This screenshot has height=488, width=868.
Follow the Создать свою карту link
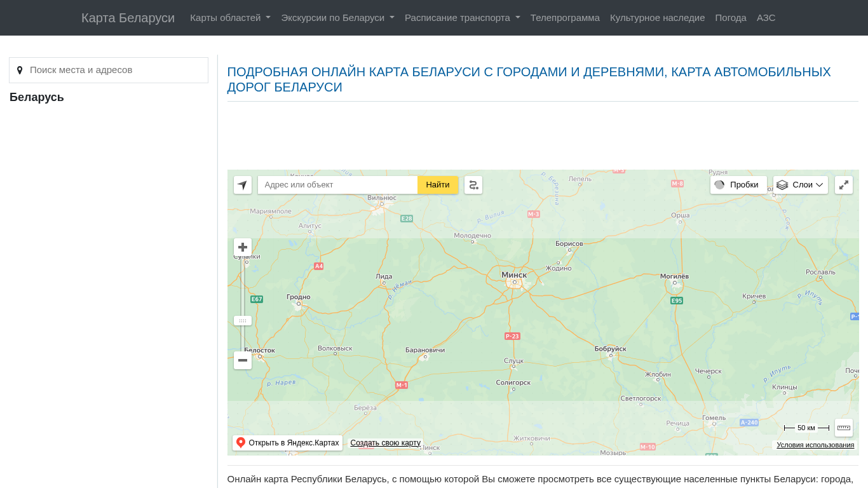[385, 443]
